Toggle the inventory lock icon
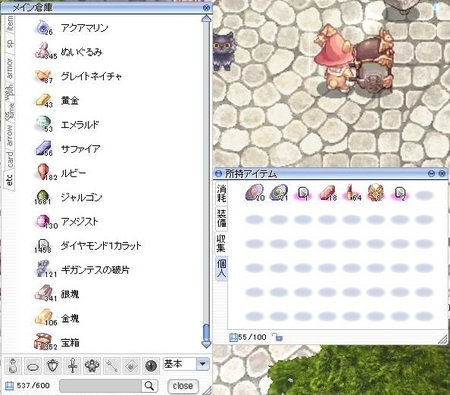450x395 pixels. click(277, 337)
